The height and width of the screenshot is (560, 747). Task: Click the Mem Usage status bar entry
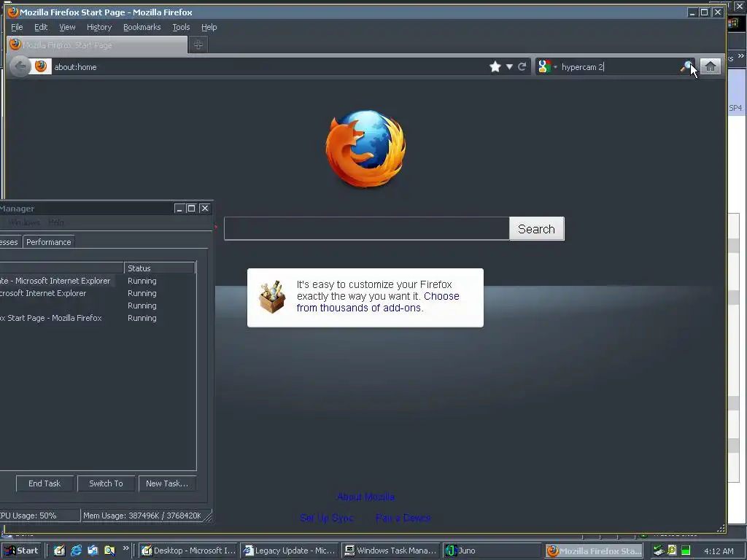point(142,516)
